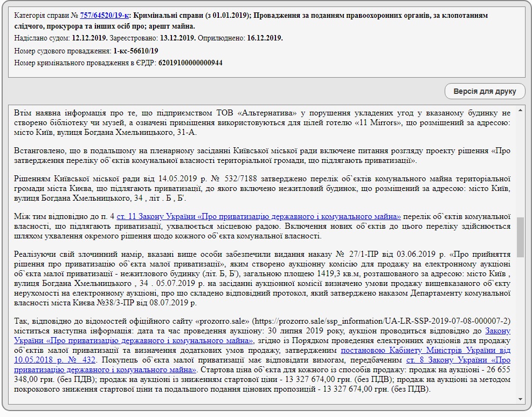Click the registration date 13.12.2019

click(x=178, y=38)
